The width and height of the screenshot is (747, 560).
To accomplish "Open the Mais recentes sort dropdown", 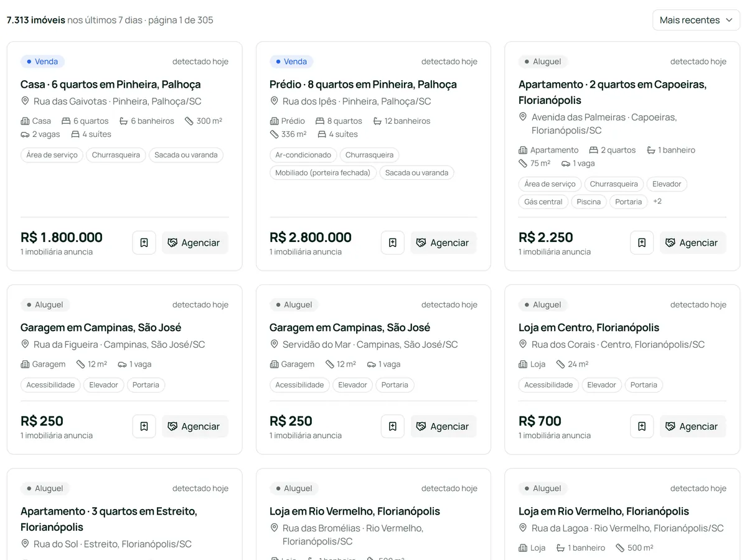I will pos(696,20).
